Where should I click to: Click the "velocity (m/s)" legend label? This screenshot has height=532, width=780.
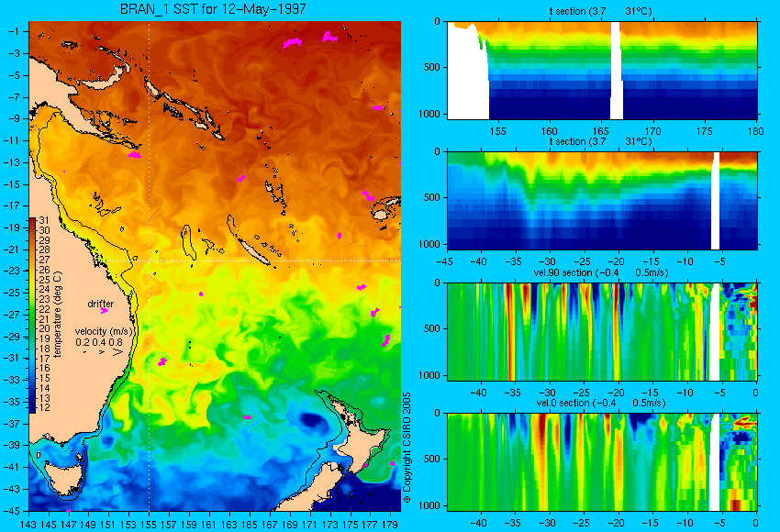(105, 331)
